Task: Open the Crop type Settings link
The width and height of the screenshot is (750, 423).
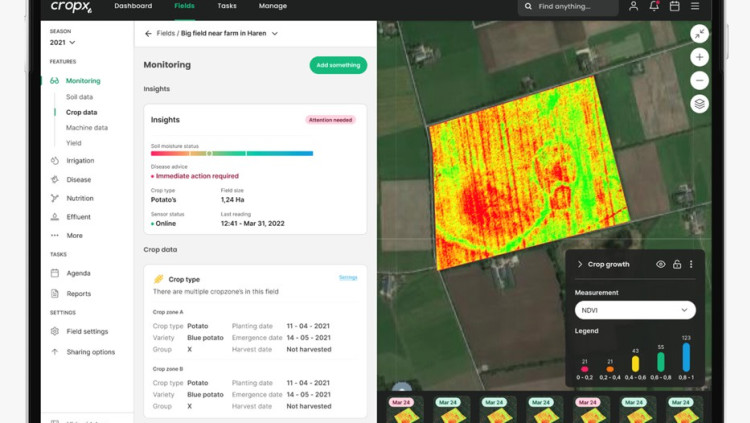Action: (348, 278)
